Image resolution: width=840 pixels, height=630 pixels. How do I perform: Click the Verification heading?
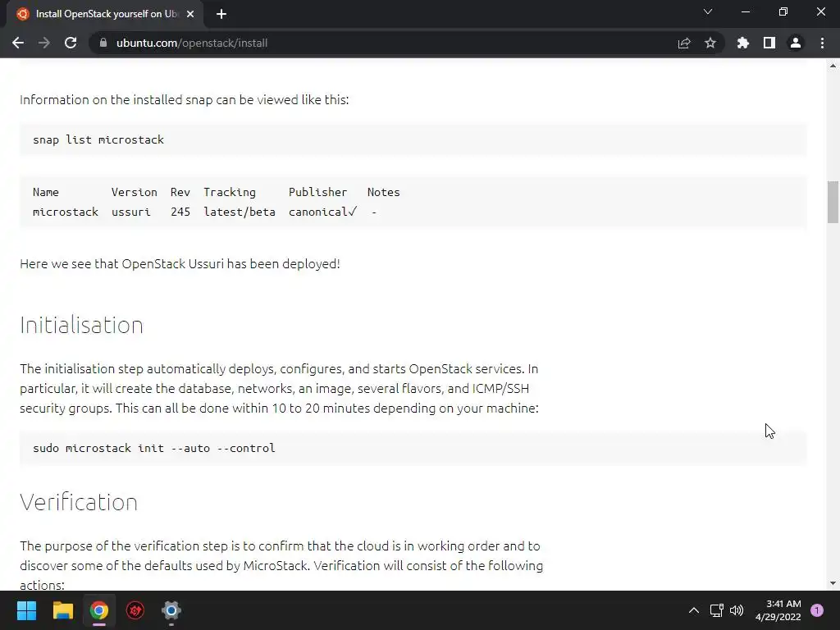coord(79,502)
